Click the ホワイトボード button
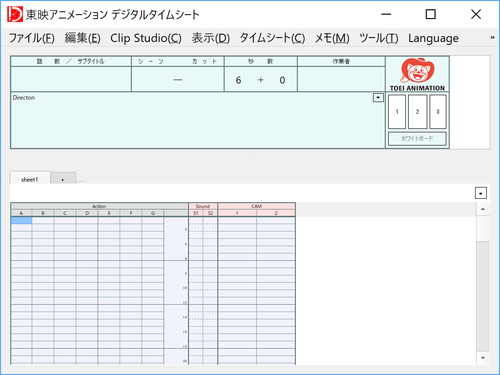This screenshot has height=375, width=500. pyautogui.click(x=417, y=138)
